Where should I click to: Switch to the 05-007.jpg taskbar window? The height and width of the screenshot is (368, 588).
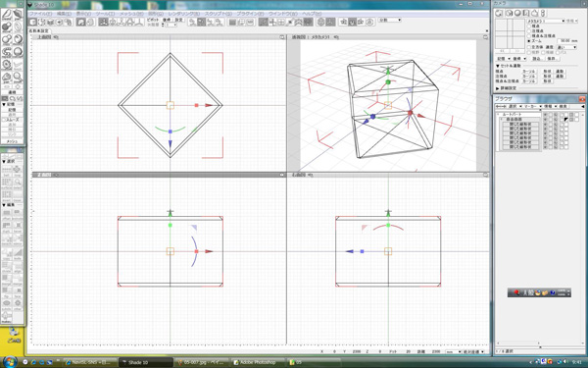201,362
